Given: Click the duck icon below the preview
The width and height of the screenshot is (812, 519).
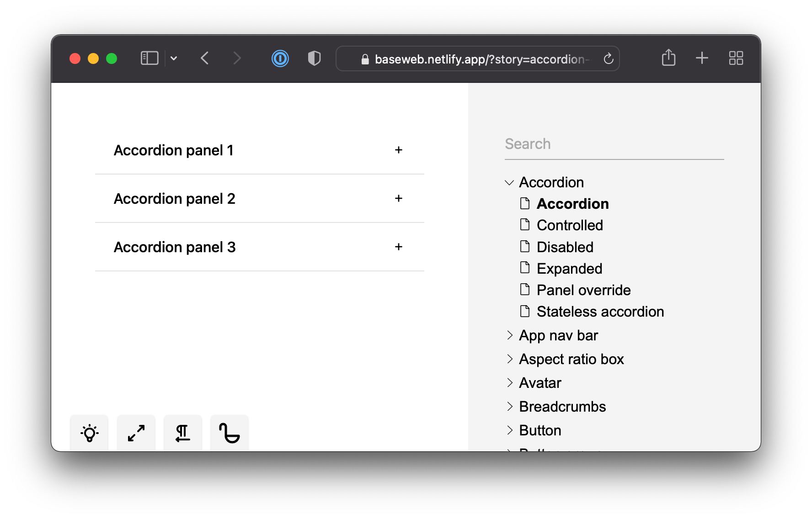Looking at the screenshot, I should click(x=229, y=433).
